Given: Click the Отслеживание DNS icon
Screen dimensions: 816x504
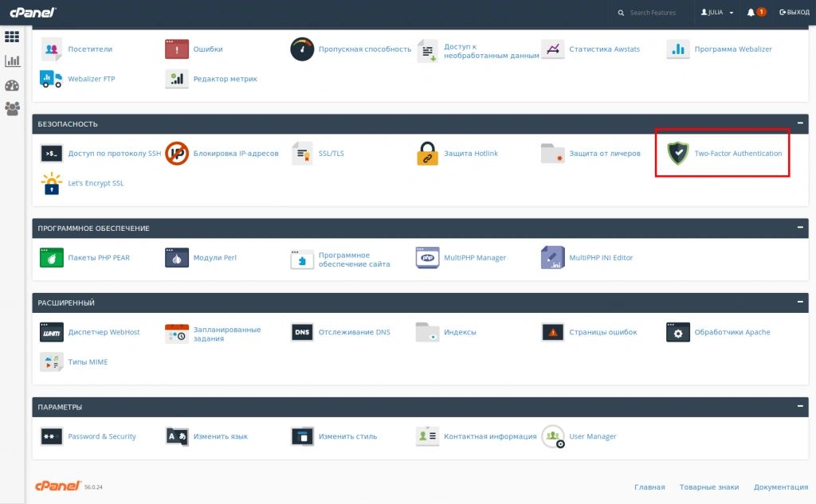Looking at the screenshot, I should [x=302, y=332].
